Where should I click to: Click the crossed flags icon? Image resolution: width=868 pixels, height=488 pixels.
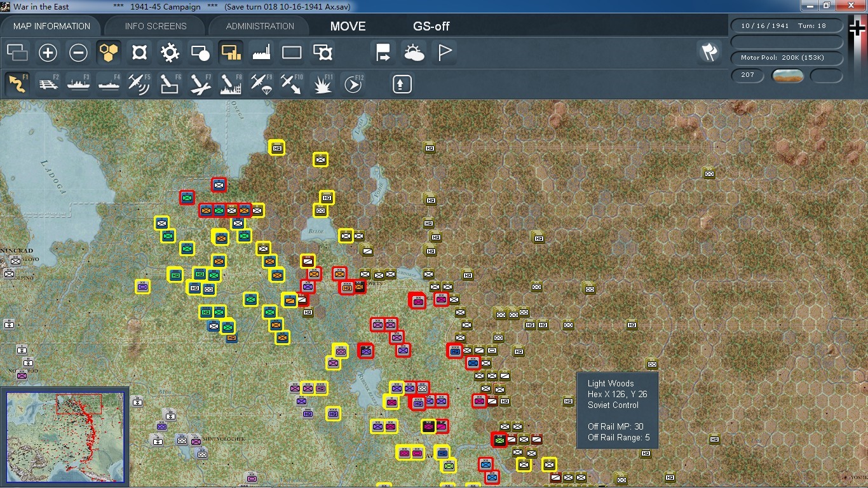pos(709,52)
